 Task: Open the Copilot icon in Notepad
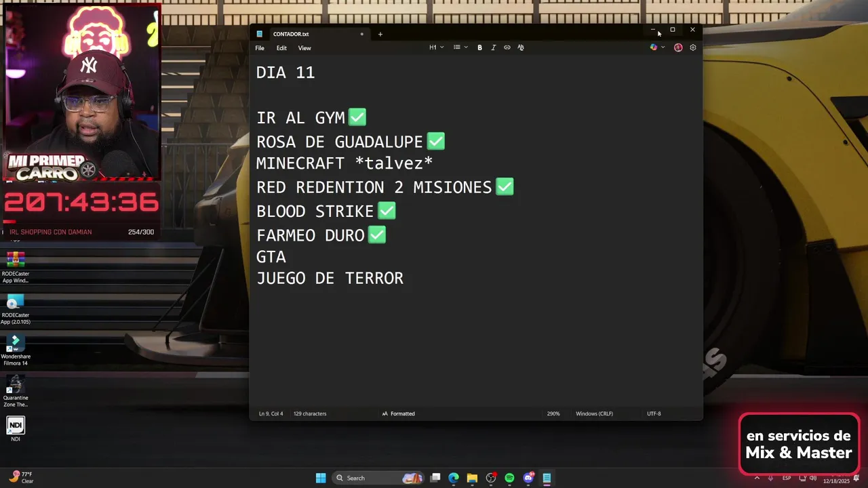coord(654,47)
